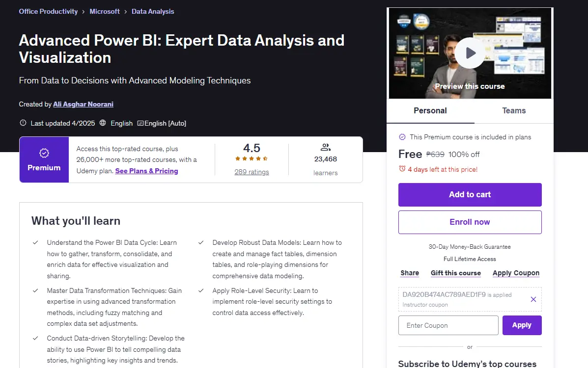Click the course preview thumbnail image
Screen dimensions: 588x368
click(470, 53)
